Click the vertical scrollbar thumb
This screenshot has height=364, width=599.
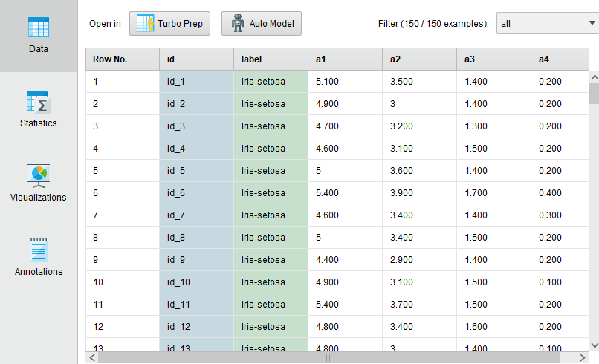pyautogui.click(x=595, y=94)
